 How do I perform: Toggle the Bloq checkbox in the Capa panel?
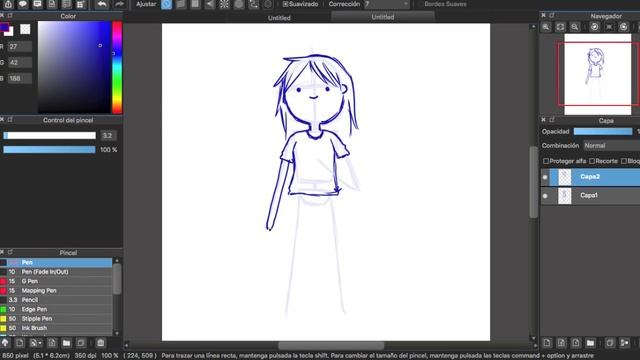click(624, 161)
